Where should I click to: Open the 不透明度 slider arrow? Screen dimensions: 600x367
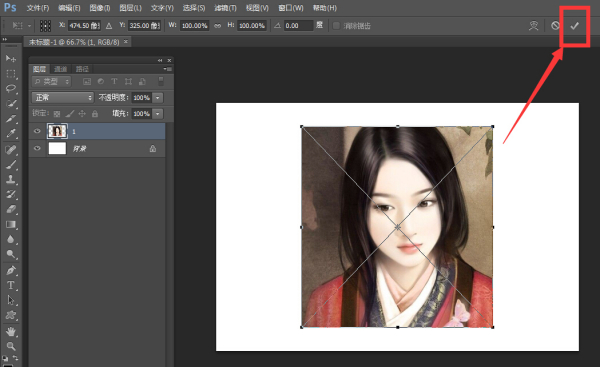(x=158, y=98)
